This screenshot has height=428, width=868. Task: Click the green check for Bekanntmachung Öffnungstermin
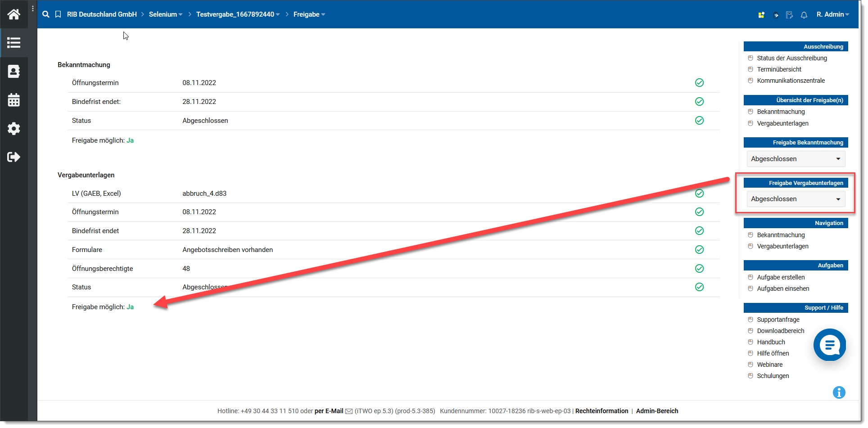(699, 82)
